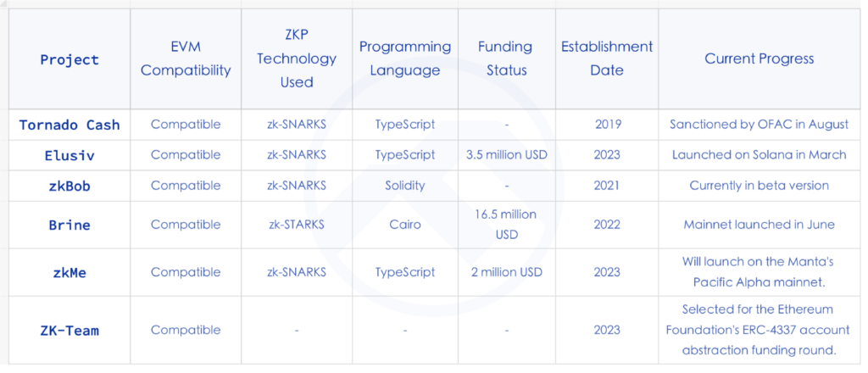Viewport: 868px width, 373px height.
Task: Click the ZK-Team row label
Action: pyautogui.click(x=70, y=331)
